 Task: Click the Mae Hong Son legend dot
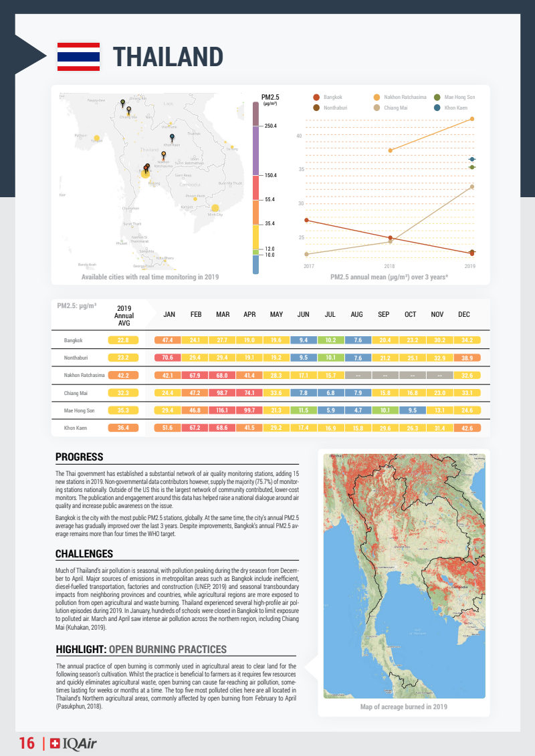pos(437,98)
